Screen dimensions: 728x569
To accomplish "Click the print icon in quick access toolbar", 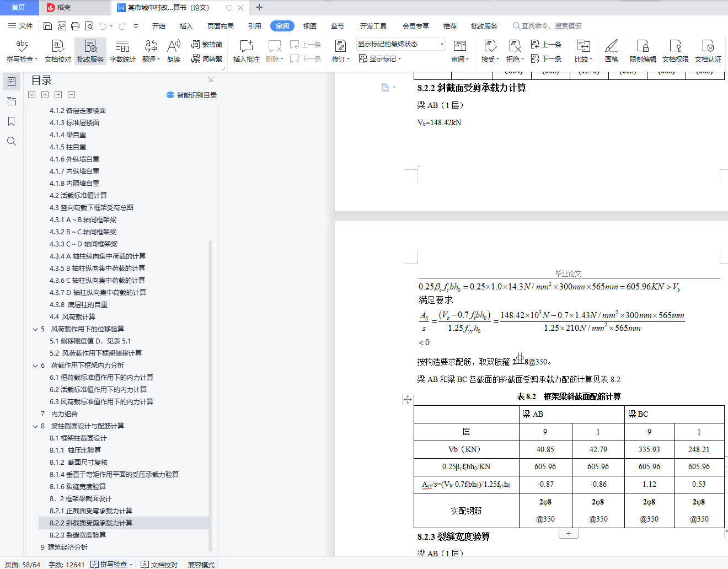I will [x=75, y=26].
